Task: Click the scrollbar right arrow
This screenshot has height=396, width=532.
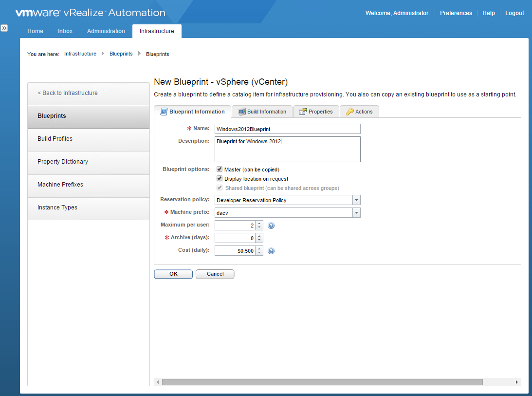Action: (516, 382)
